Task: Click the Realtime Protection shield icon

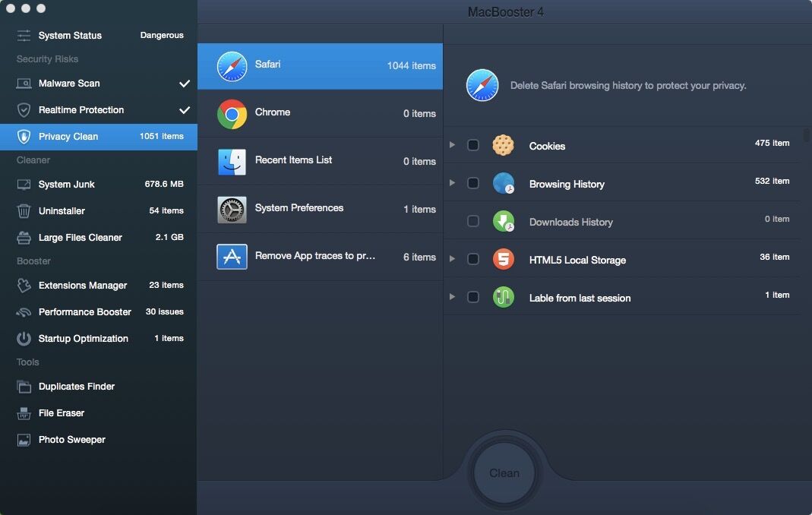Action: pyautogui.click(x=24, y=110)
